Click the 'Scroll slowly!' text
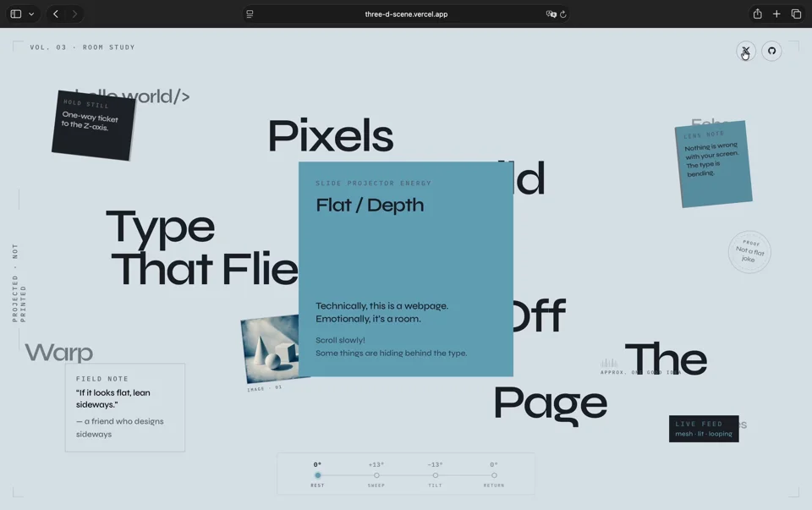Screen dimensions: 812x510 point(340,340)
